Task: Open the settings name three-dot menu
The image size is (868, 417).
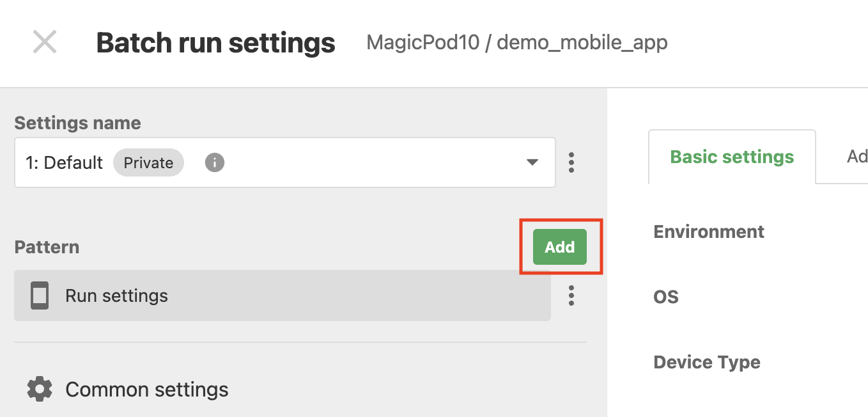Action: pos(571,162)
